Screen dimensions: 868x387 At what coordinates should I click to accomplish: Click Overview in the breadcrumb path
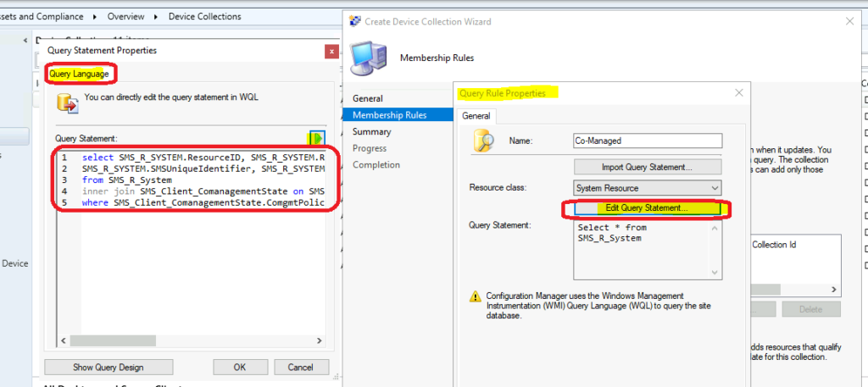point(126,17)
